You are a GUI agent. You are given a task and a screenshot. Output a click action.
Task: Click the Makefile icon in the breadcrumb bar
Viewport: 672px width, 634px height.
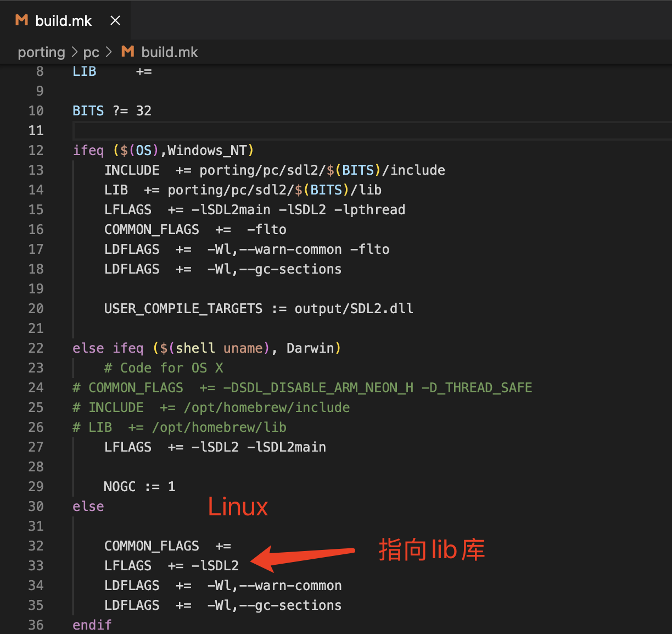point(127,52)
